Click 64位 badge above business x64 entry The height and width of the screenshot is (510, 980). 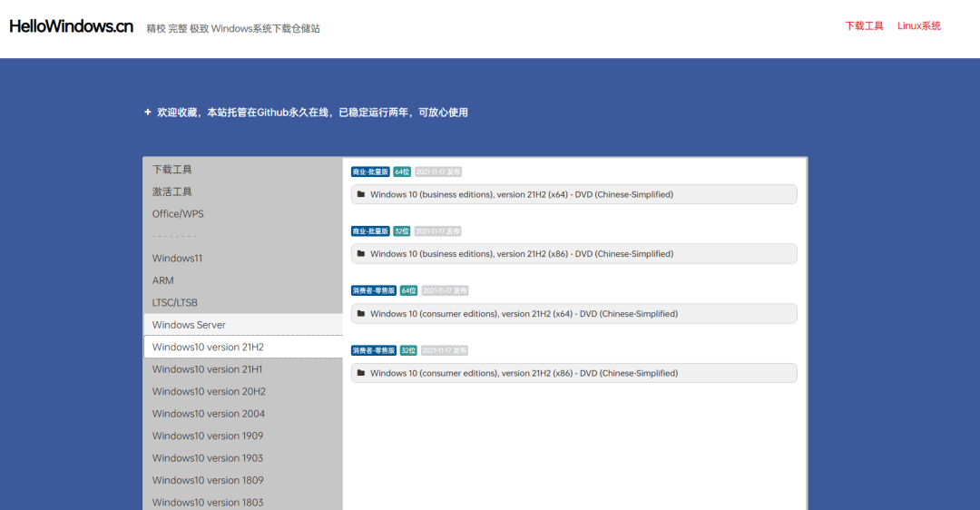tap(402, 172)
